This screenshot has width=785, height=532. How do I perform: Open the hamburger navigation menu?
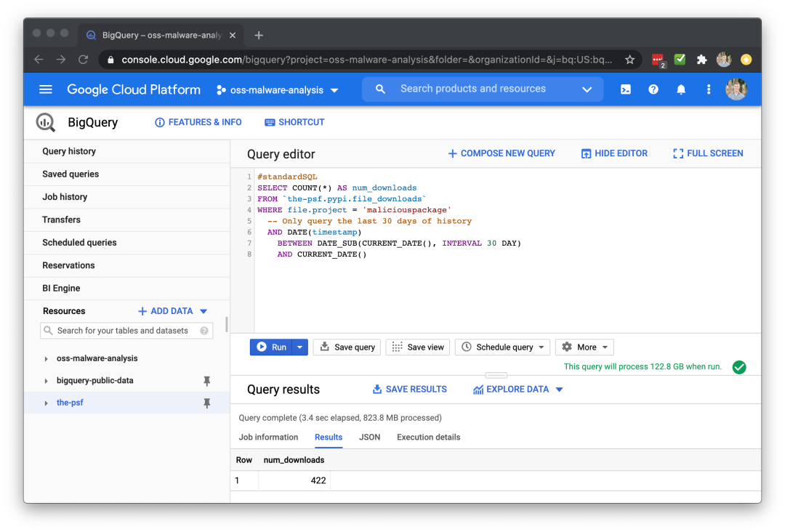46,89
